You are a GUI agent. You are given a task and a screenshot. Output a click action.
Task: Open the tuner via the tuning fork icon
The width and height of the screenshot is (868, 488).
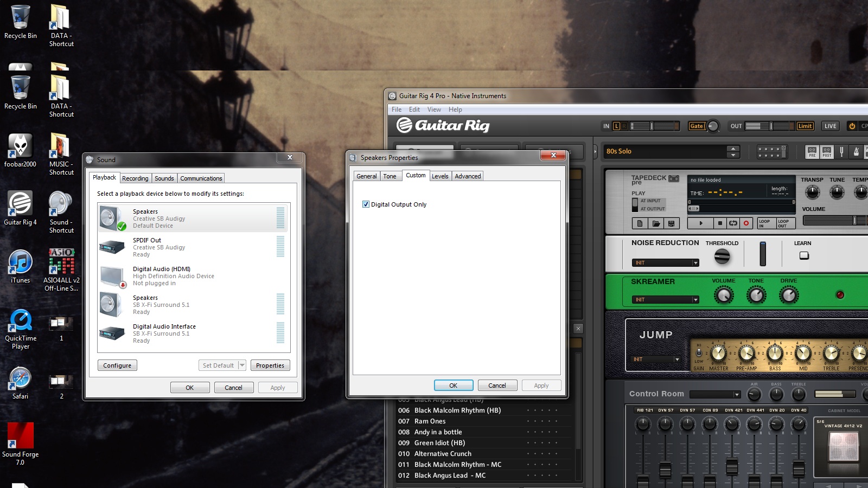click(841, 151)
